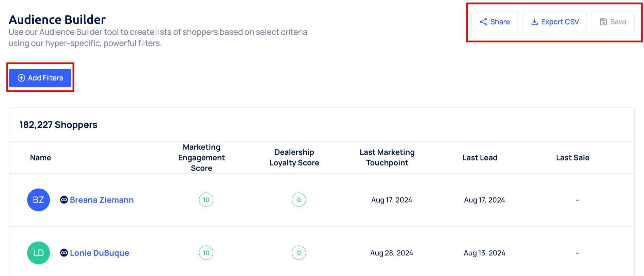This screenshot has height=276, width=644.
Task: Click the Share button
Action: click(x=494, y=22)
